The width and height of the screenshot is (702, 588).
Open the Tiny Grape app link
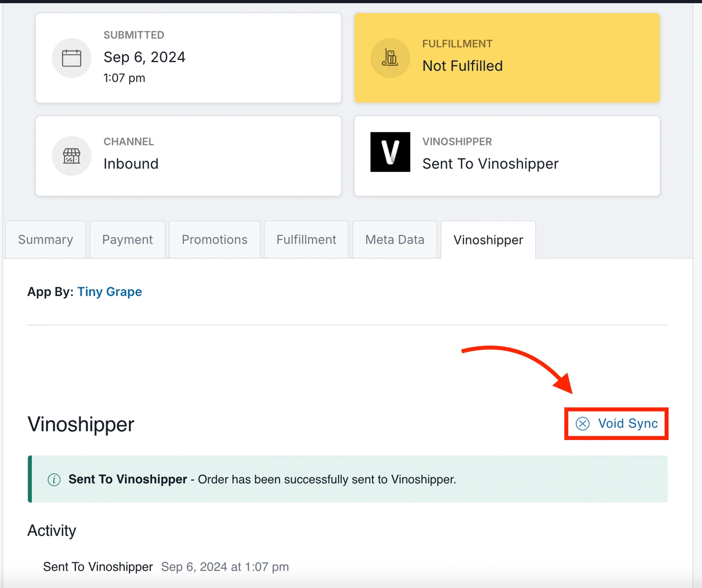pyautogui.click(x=110, y=292)
